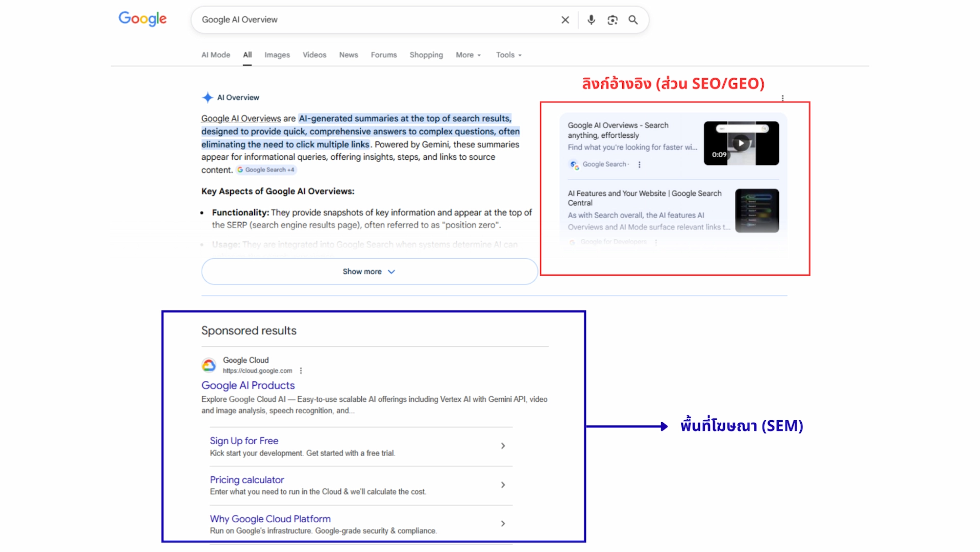Click chevron on Why Google Cloud Platform row
The image size is (980, 552).
[503, 523]
